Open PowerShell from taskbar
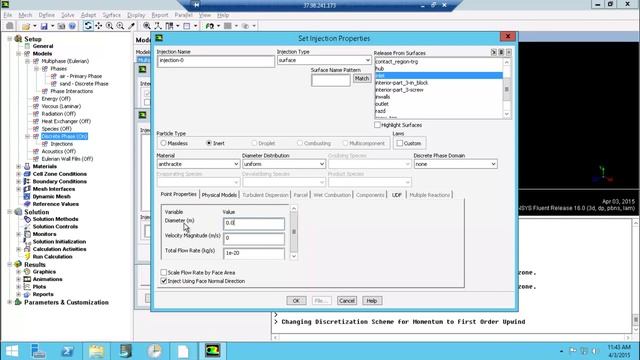This screenshot has width=640, height=360. (67, 351)
